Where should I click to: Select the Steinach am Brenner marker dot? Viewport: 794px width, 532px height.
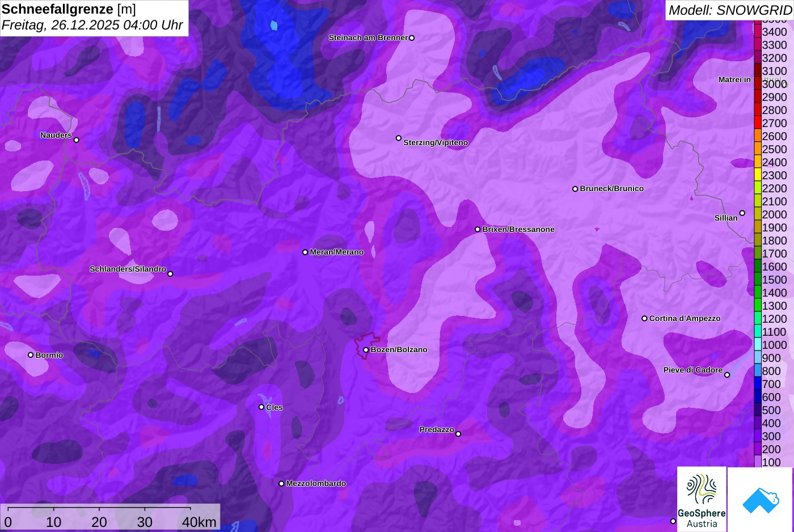[412, 38]
